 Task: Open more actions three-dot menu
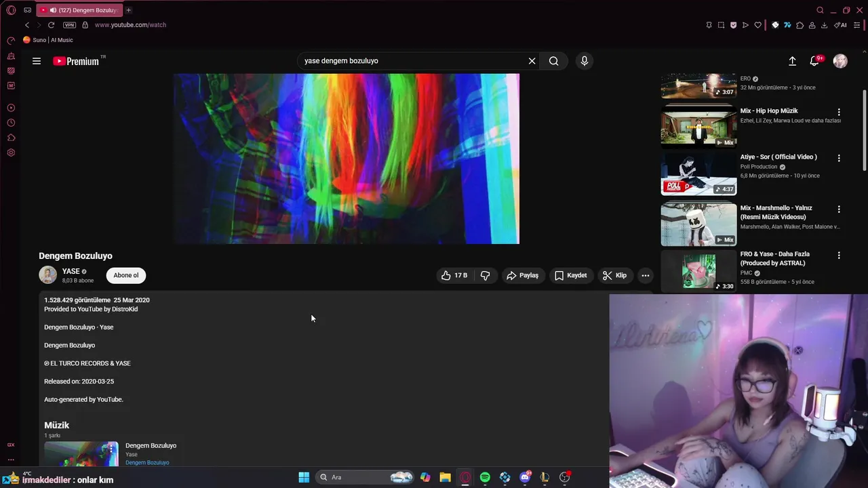(x=646, y=275)
